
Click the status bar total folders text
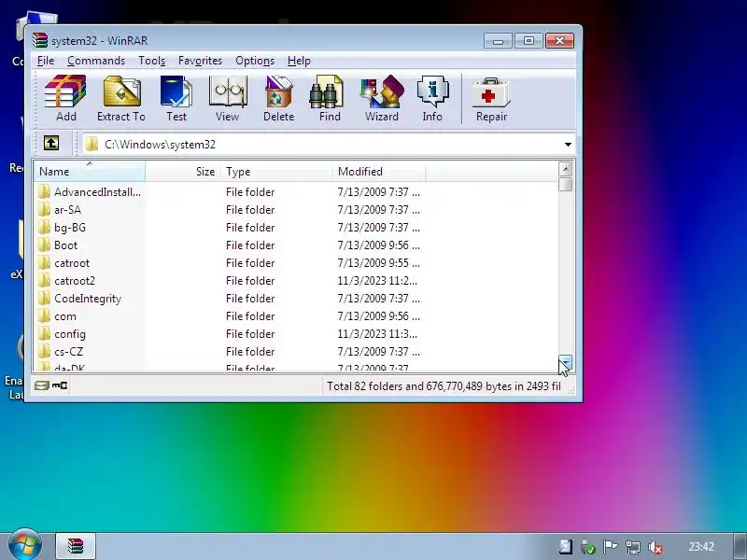point(444,386)
